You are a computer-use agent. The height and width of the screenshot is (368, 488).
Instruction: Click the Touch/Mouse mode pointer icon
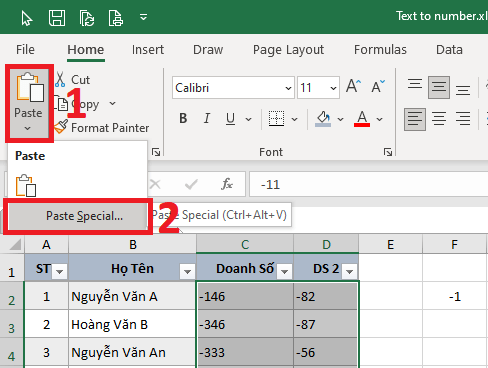(27, 18)
